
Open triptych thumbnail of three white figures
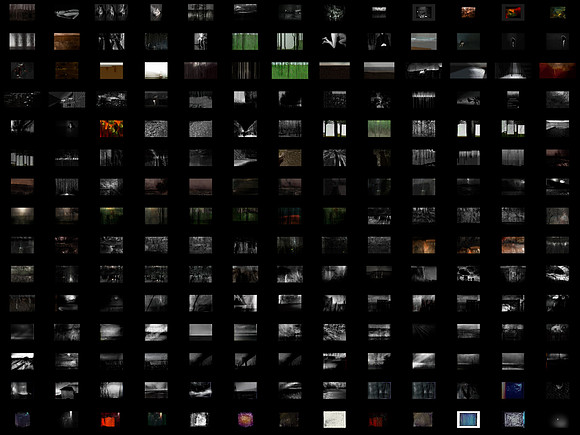coord(111,12)
